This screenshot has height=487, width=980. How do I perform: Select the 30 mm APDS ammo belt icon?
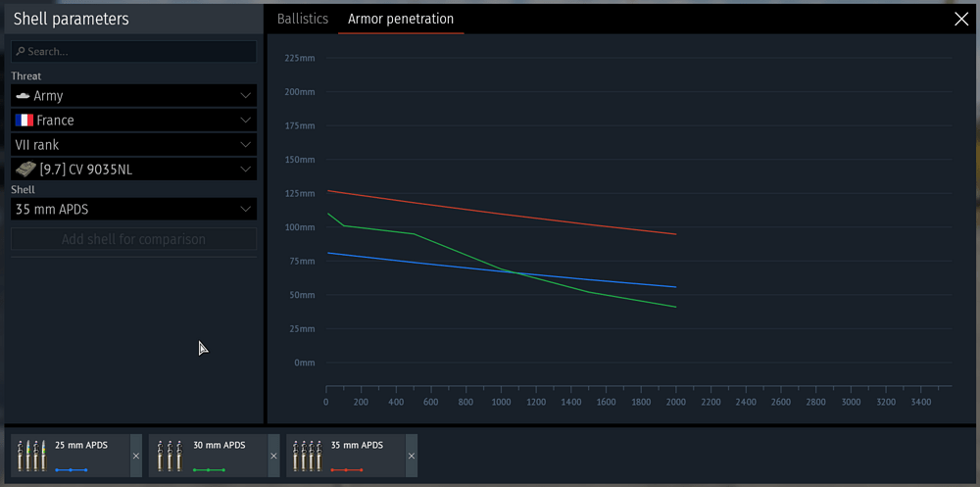[x=169, y=456]
